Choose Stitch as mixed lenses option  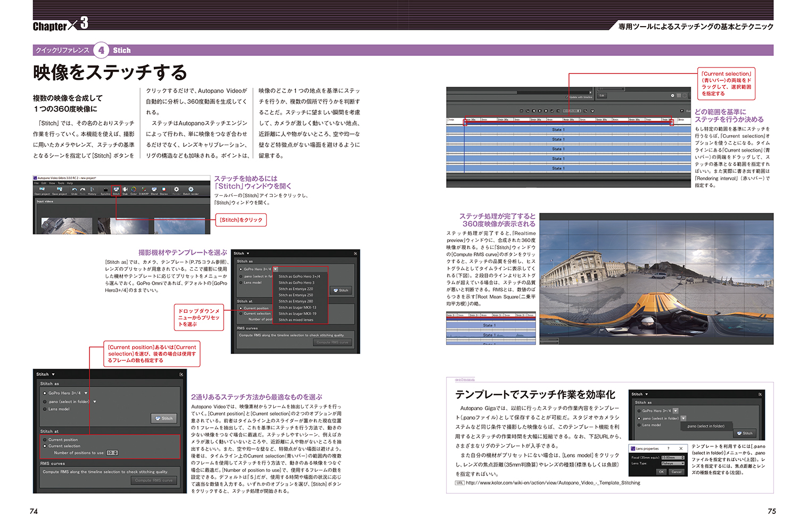tap(296, 320)
